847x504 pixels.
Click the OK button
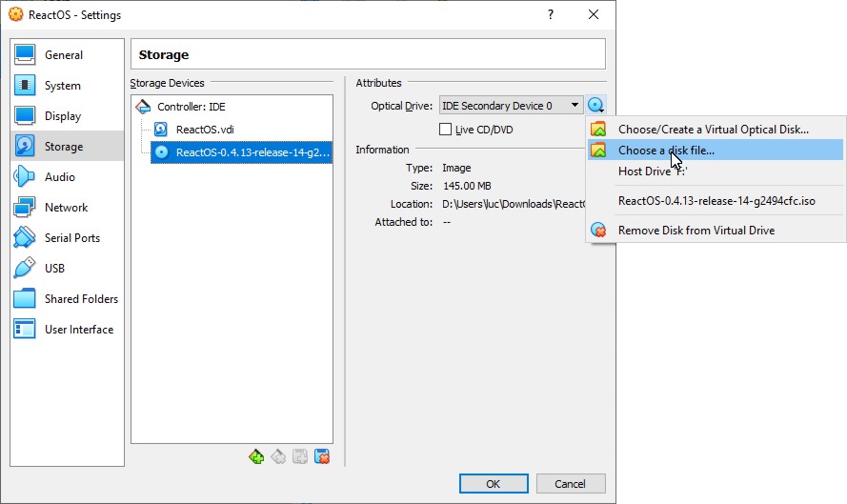click(494, 483)
